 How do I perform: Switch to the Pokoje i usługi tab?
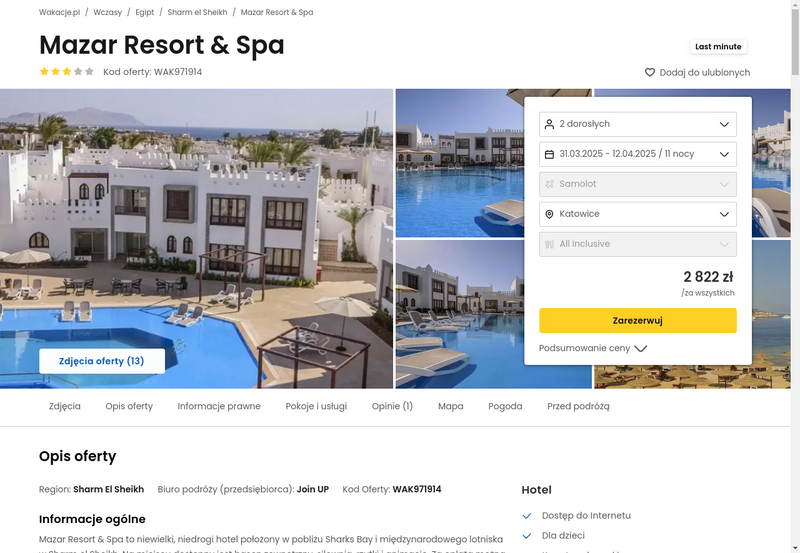(316, 406)
